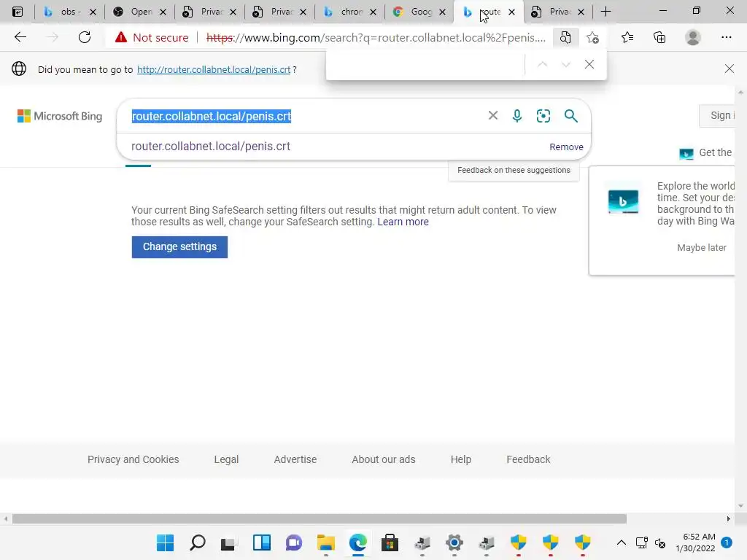747x560 pixels.
Task: Click the Sign in button
Action: click(719, 115)
